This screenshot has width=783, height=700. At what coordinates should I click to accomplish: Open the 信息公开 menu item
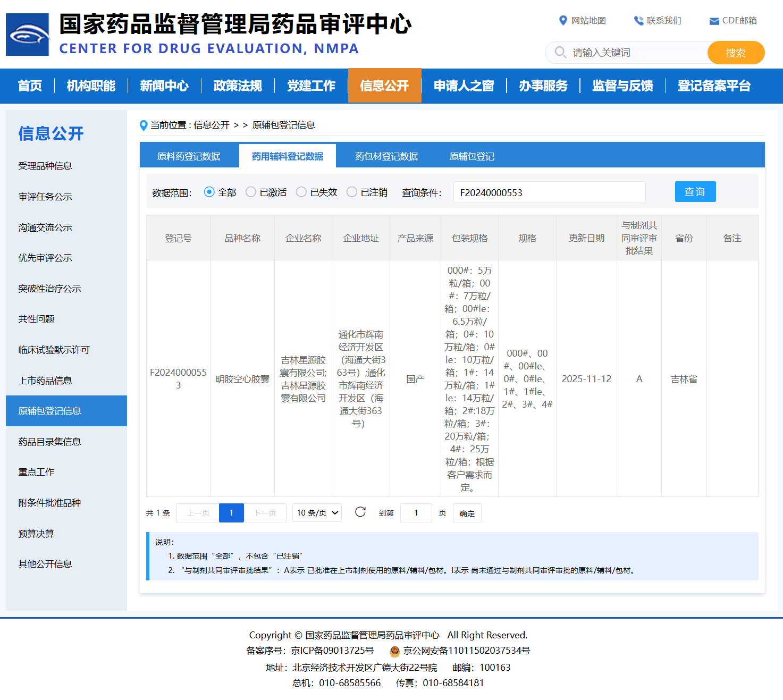coord(384,86)
